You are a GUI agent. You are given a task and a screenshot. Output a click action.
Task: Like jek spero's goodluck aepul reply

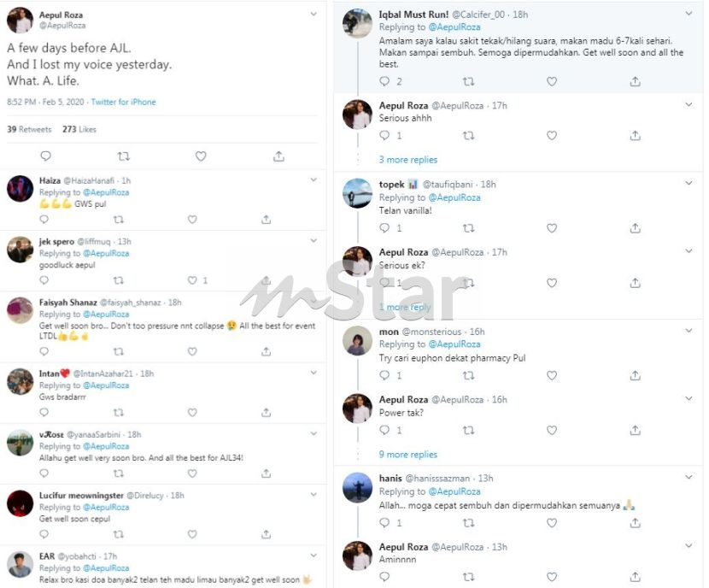pyautogui.click(x=192, y=280)
